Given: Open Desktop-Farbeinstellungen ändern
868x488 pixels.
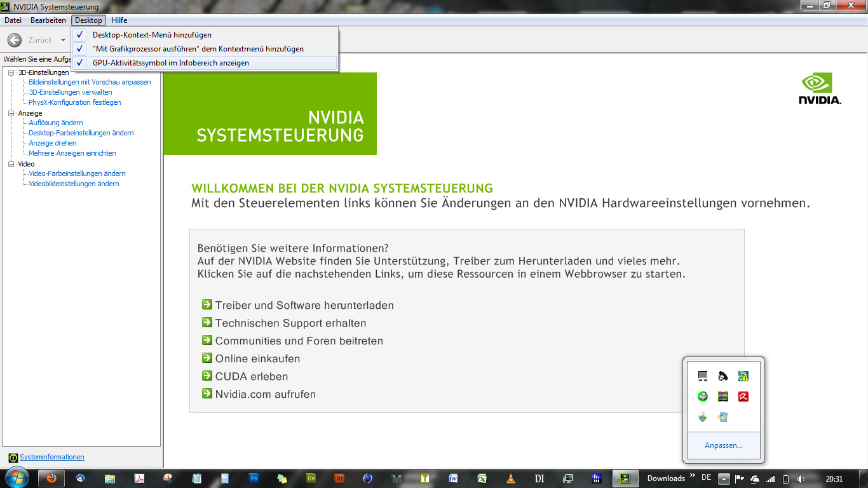Looking at the screenshot, I should pos(81,133).
